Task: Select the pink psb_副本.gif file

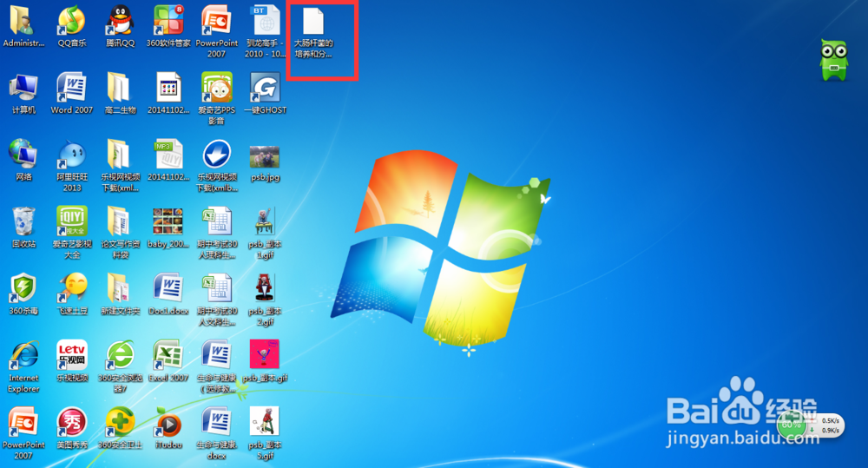Action: coord(265,354)
